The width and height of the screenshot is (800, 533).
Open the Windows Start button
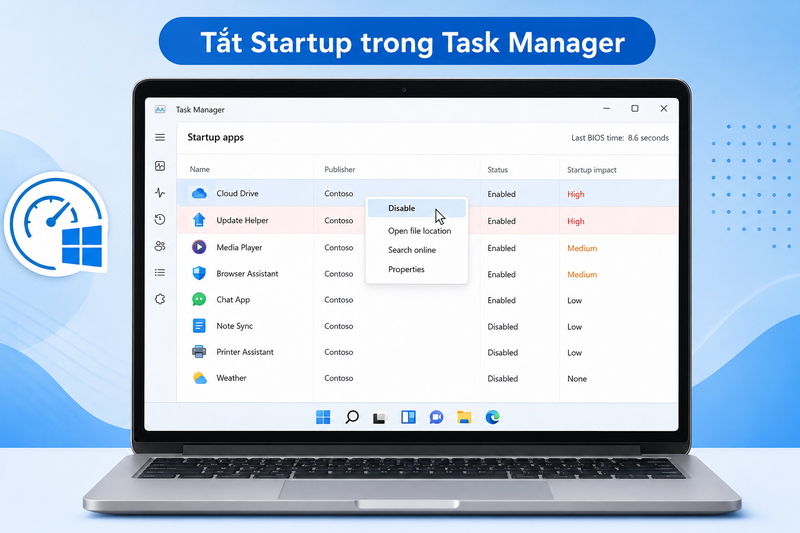tap(323, 417)
